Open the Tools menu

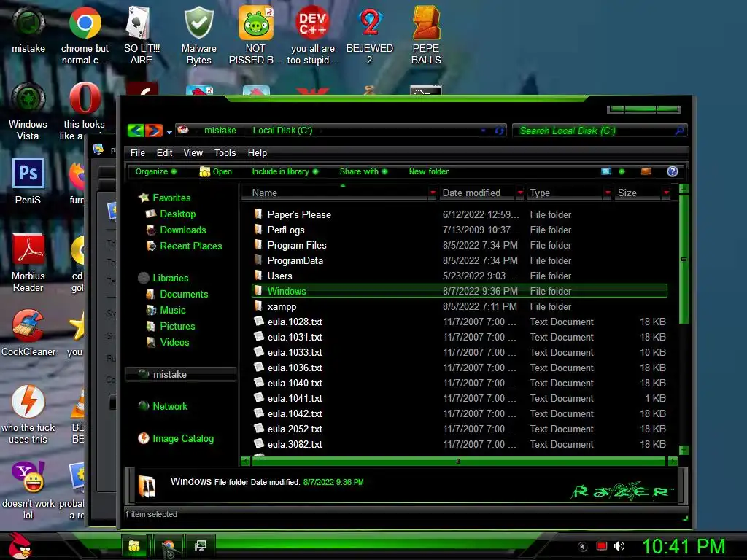point(225,153)
